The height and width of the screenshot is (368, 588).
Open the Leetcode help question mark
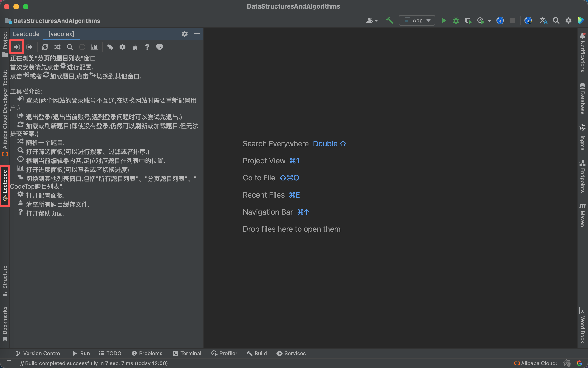147,47
